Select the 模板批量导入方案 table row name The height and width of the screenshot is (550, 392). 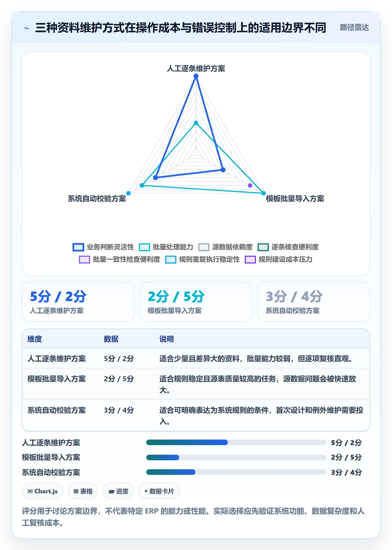coord(57,379)
